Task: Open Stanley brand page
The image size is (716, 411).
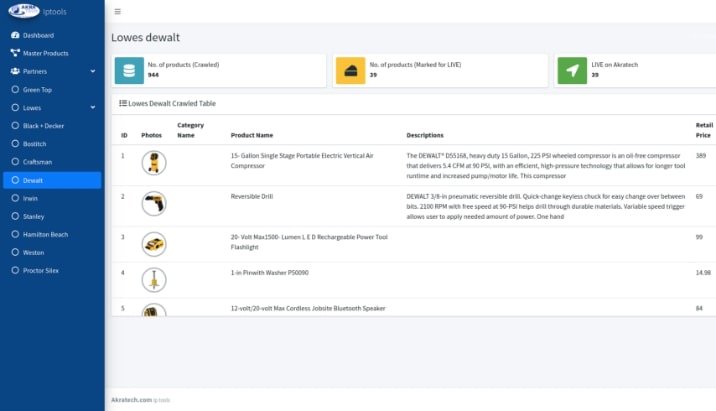Action: click(x=33, y=216)
